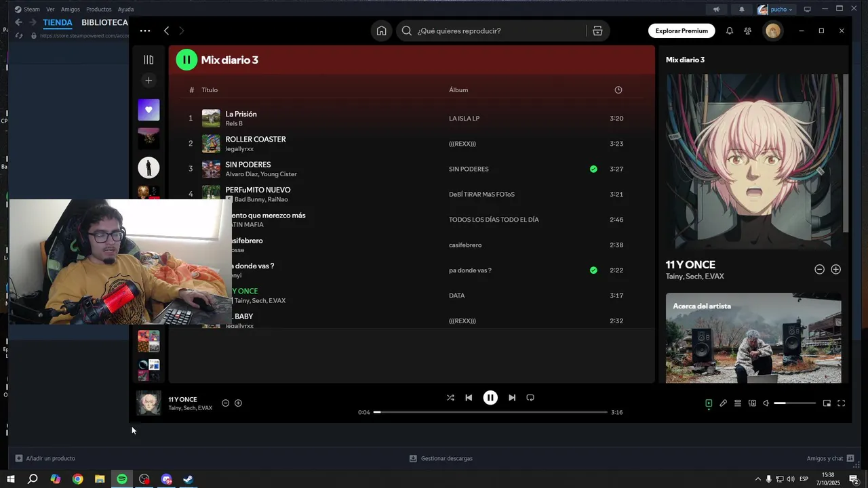Open Spotify Home icon
868x488 pixels.
coord(382,30)
